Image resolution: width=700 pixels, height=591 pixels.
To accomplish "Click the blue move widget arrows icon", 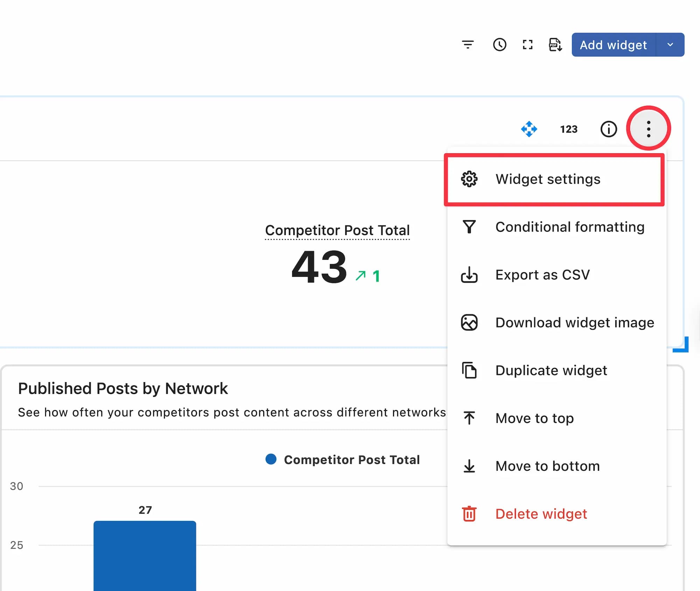I will click(529, 129).
